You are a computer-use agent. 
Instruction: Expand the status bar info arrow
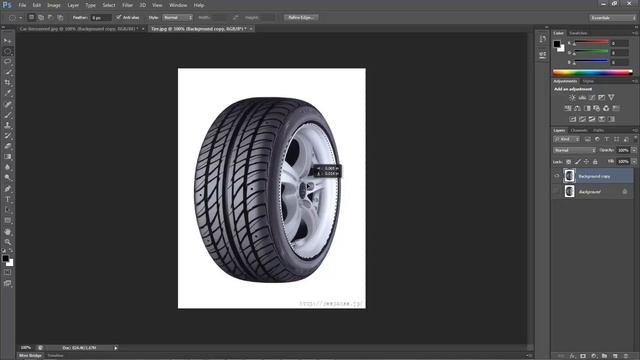click(x=116, y=348)
